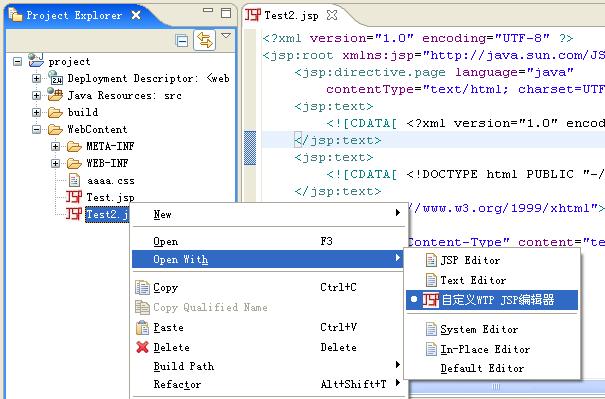
Task: Select aaaa.css in the tree
Action: click(110, 181)
